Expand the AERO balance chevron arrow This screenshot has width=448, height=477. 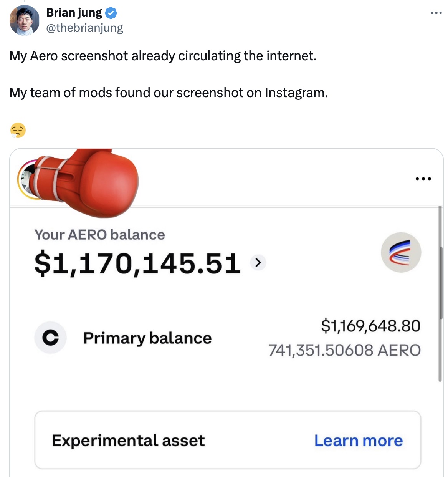pyautogui.click(x=258, y=263)
